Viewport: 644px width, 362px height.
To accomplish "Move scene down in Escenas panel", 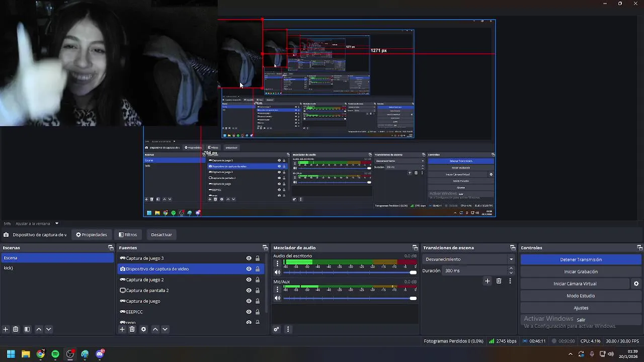I will coord(49,329).
